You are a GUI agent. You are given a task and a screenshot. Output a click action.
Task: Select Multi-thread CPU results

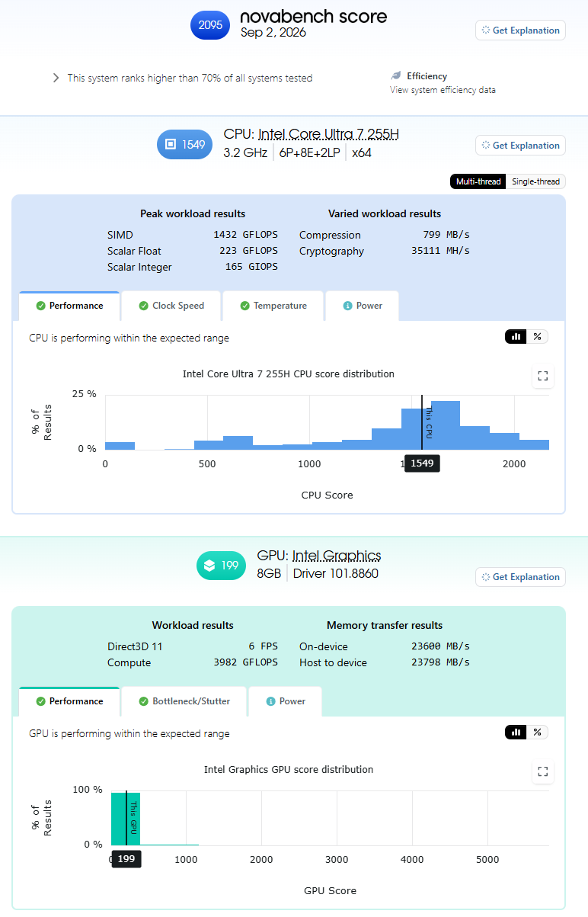tap(478, 181)
